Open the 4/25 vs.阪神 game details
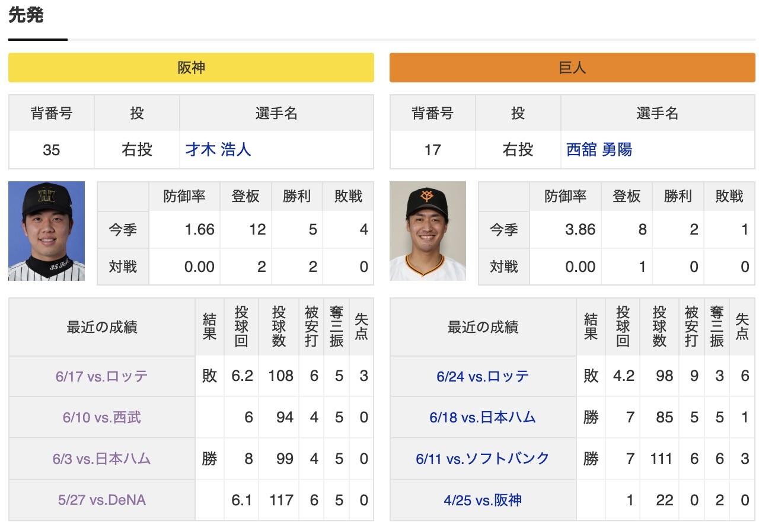 [x=483, y=500]
